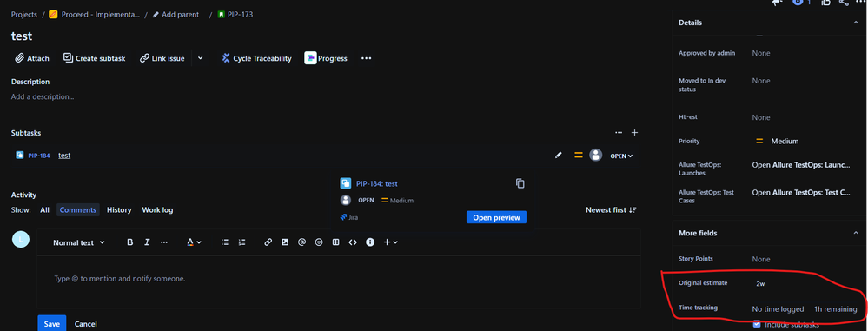Toggle Newest first sort order
The width and height of the screenshot is (868, 331).
pyautogui.click(x=611, y=209)
